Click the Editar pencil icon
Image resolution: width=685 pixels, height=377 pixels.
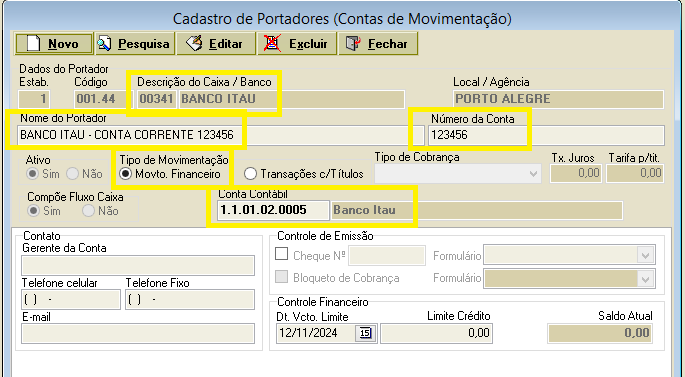click(x=194, y=43)
